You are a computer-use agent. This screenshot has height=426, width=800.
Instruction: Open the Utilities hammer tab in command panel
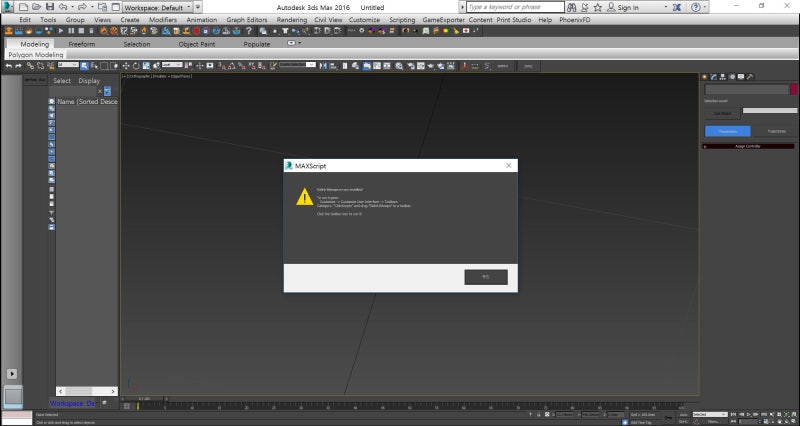(750, 77)
